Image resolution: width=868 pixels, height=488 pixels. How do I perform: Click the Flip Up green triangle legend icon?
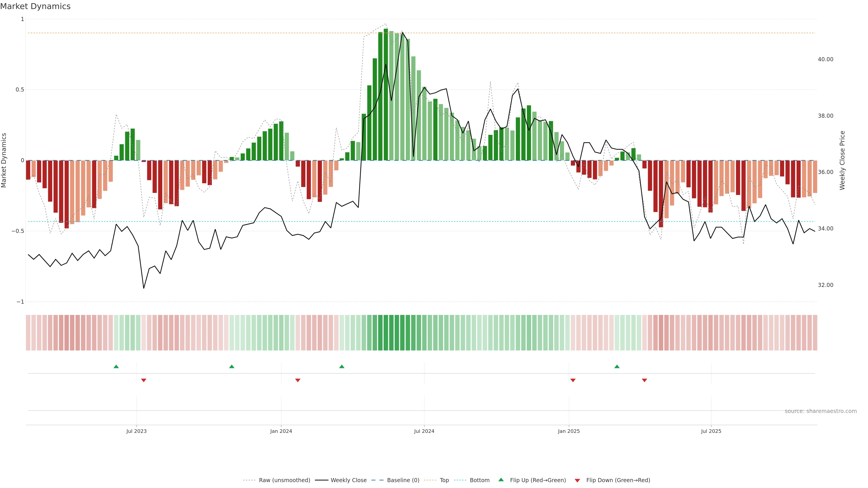coord(501,480)
